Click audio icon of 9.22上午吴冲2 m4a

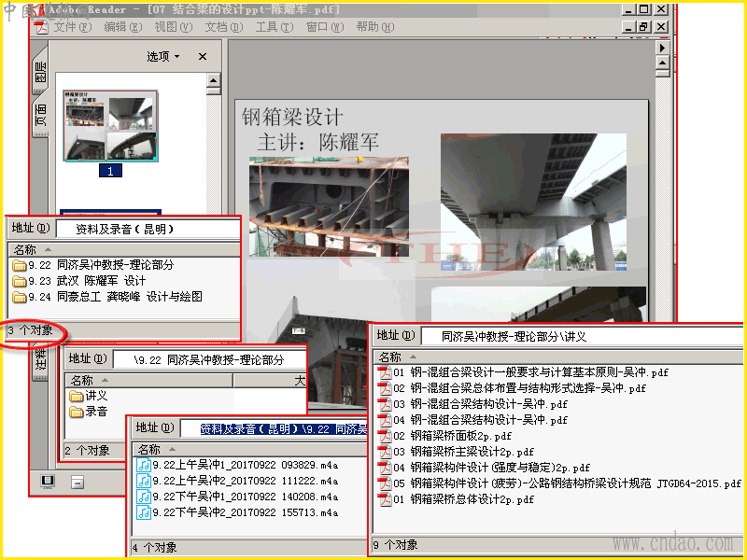coord(144,481)
